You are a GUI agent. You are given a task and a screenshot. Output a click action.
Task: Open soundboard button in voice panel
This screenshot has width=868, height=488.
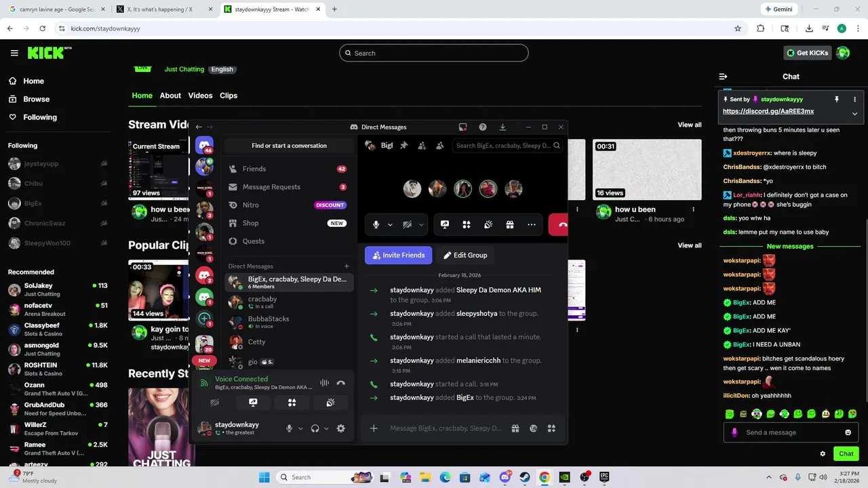point(330,403)
